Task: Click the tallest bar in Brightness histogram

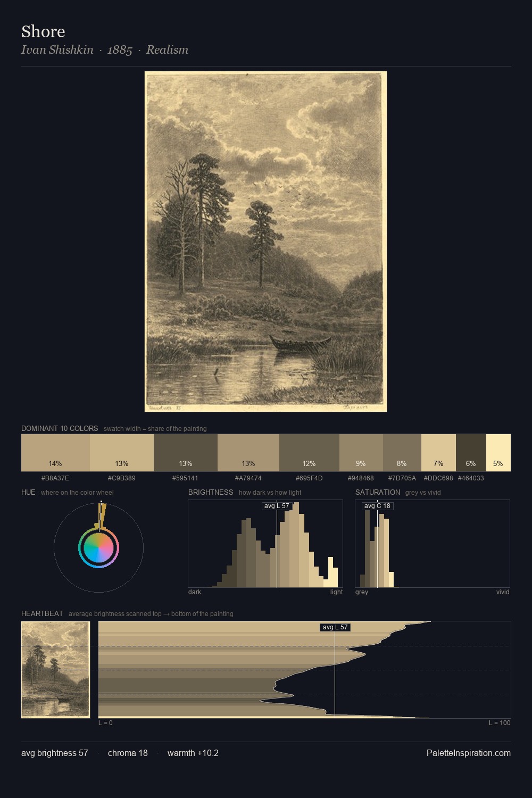Action: click(295, 545)
